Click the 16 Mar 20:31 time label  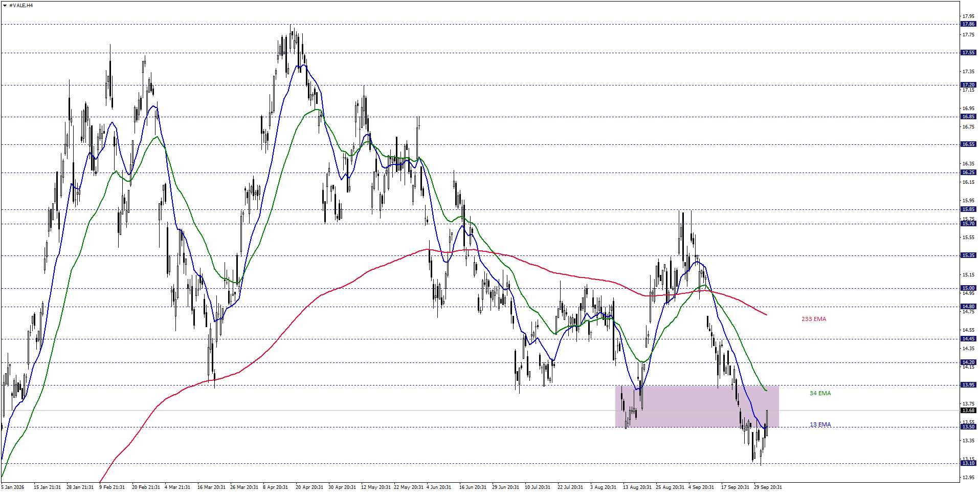211,487
